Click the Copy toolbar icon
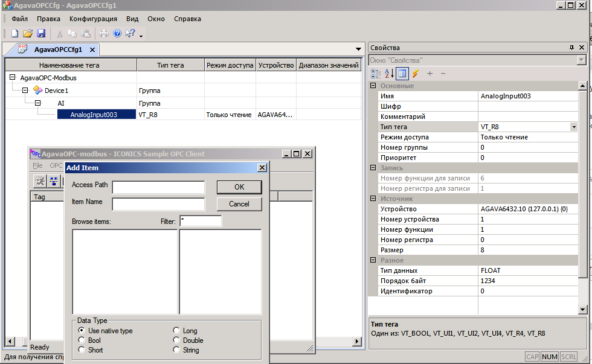This screenshot has width=592, height=364. coord(72,34)
